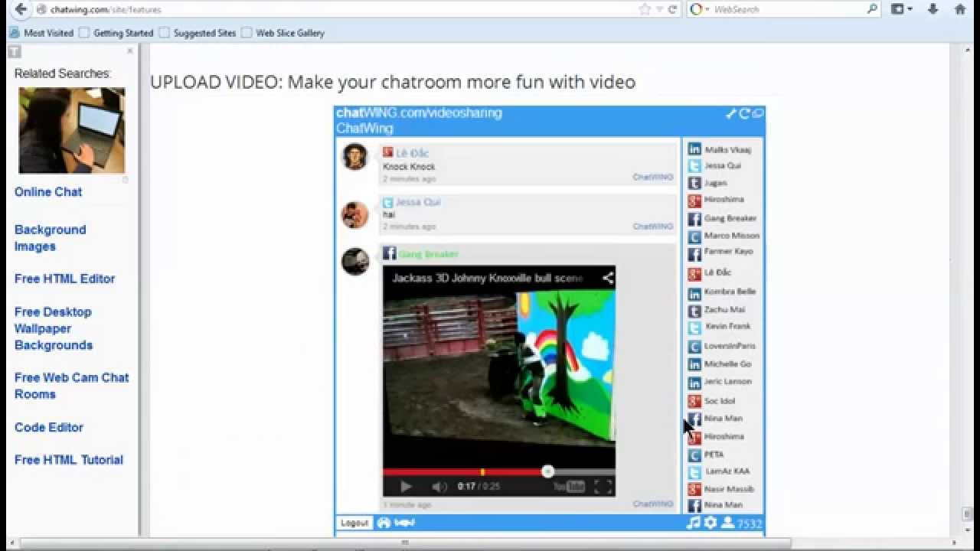Image resolution: width=980 pixels, height=551 pixels.
Task: Mute the video with the speaker icon
Action: coord(439,486)
